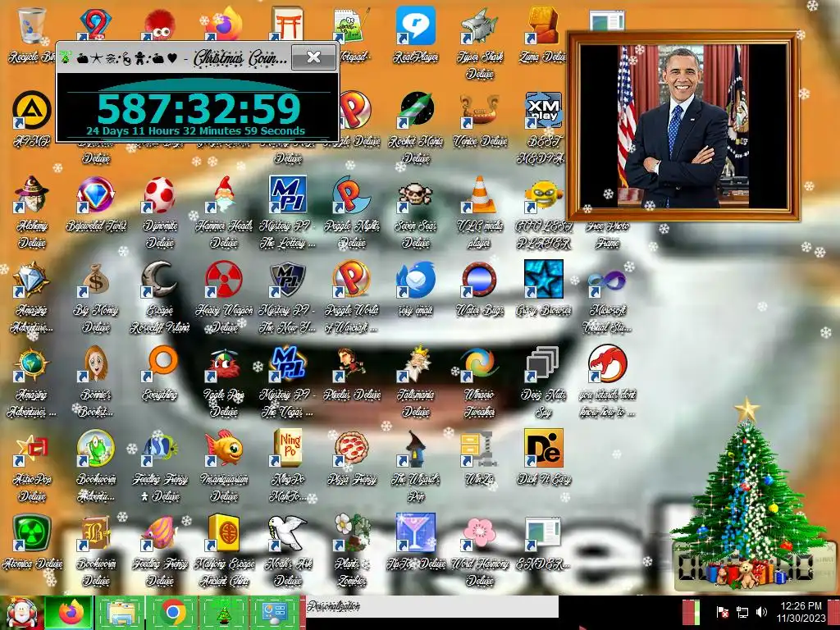This screenshot has width=840, height=630.
Task: Launch Escape Rosecliff Island
Action: pyautogui.click(x=159, y=279)
